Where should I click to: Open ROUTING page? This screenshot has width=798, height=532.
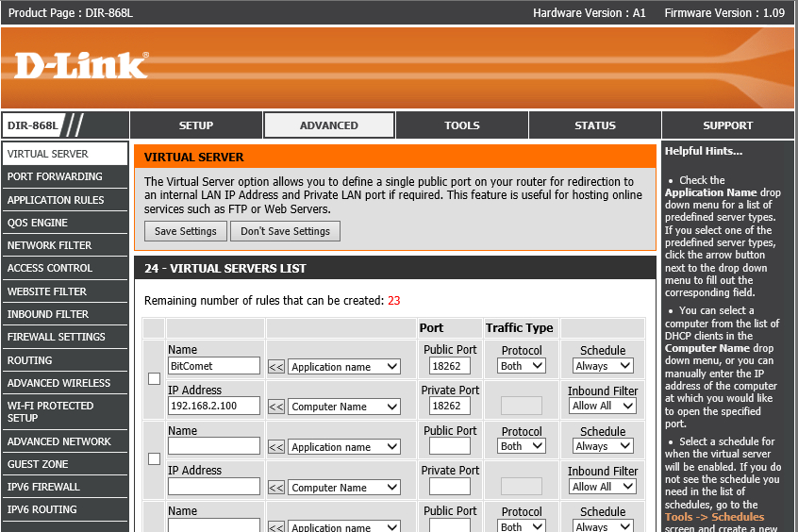tap(65, 360)
